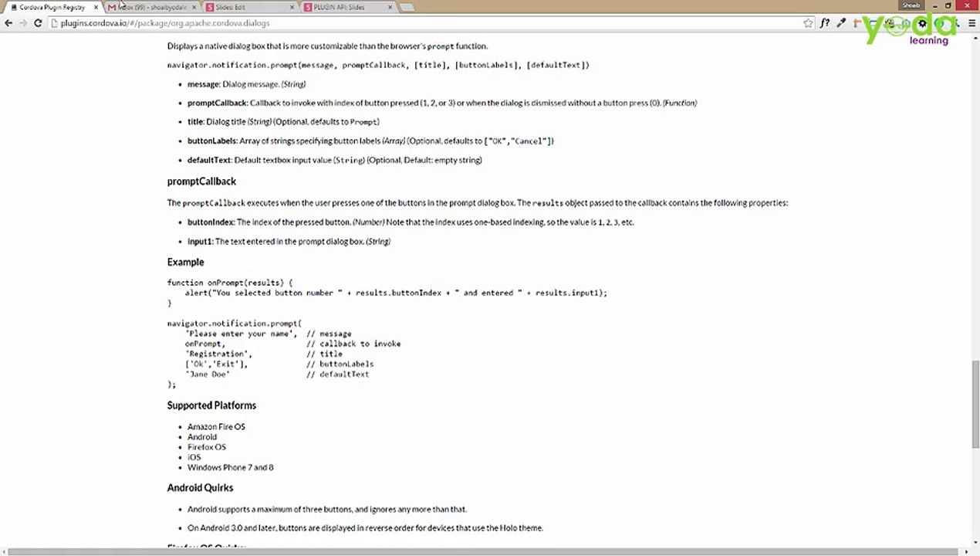Open a new browser tab
Screen dimensions: 980x556
(x=407, y=7)
